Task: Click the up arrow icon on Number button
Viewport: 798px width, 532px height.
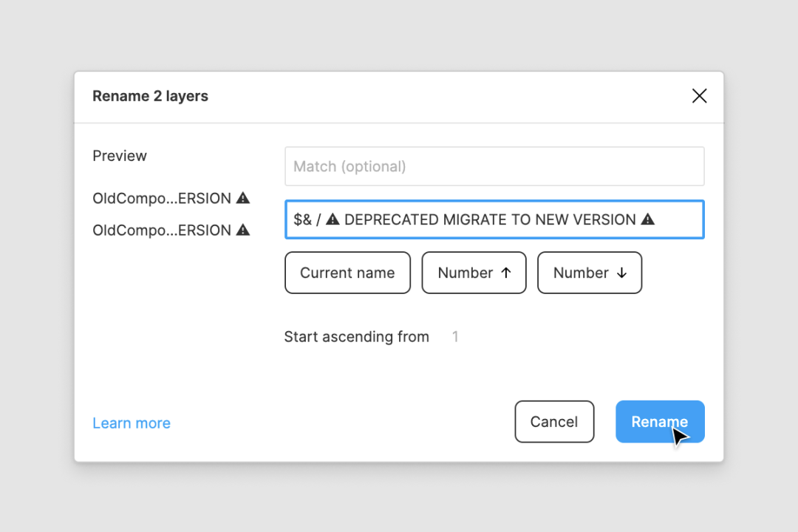Action: click(506, 273)
